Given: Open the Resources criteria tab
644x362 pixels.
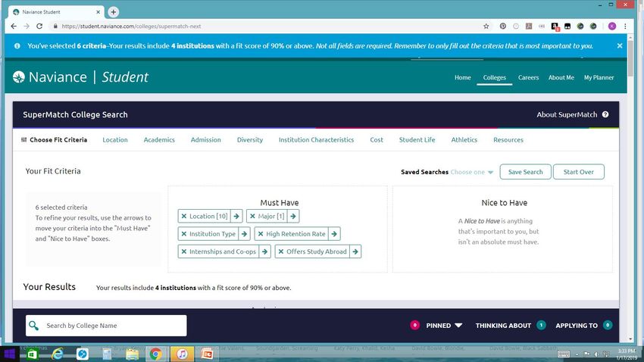Looking at the screenshot, I should 508,139.
